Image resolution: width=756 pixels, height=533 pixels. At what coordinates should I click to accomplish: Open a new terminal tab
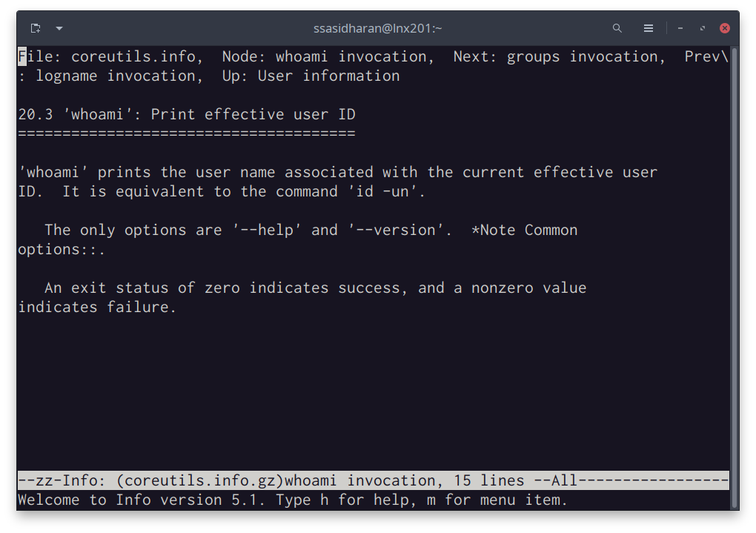(36, 28)
